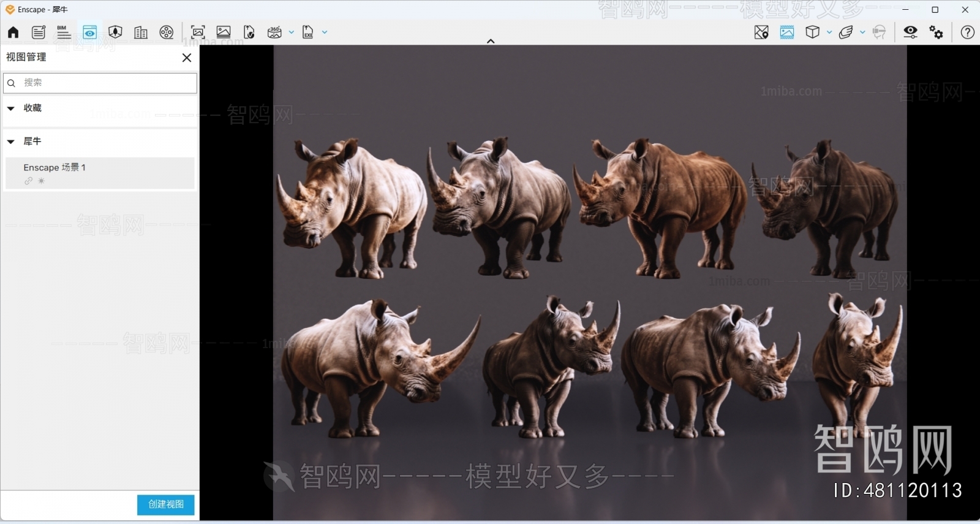Export EXE standalone file

point(308,32)
